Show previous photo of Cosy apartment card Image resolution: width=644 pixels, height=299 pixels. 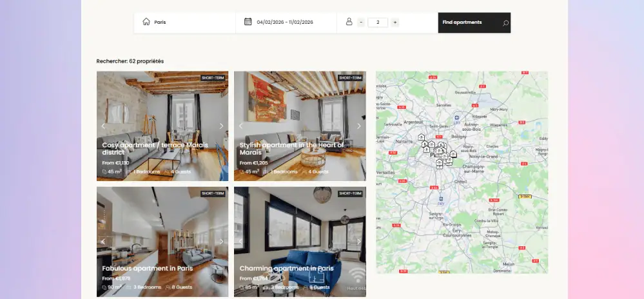[x=103, y=126]
